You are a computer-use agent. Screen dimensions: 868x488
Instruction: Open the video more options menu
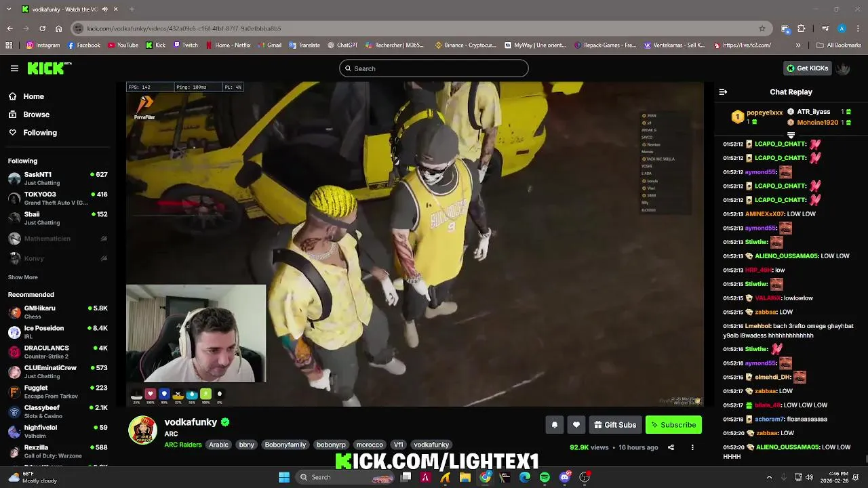pyautogui.click(x=692, y=447)
